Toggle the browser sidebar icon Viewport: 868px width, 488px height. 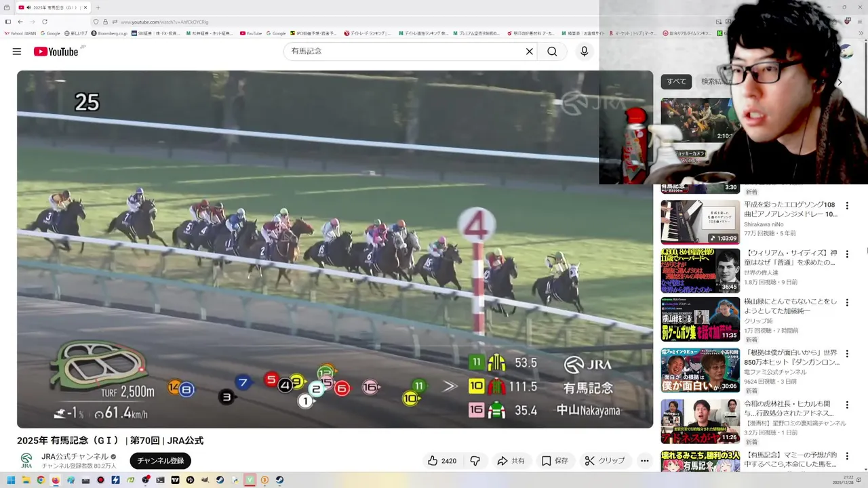click(8, 22)
